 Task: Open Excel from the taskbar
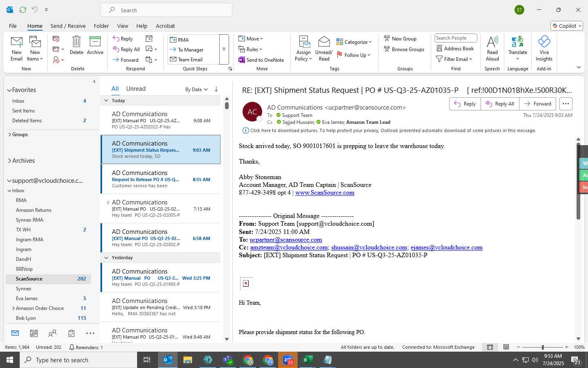click(x=307, y=360)
